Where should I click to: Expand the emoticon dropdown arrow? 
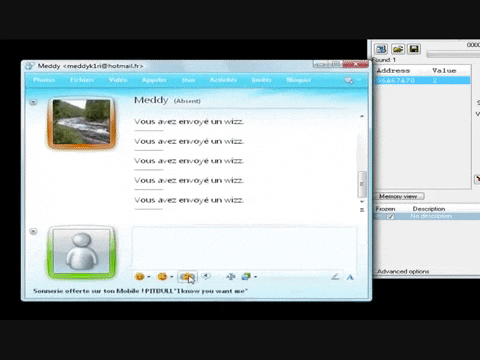click(x=149, y=277)
